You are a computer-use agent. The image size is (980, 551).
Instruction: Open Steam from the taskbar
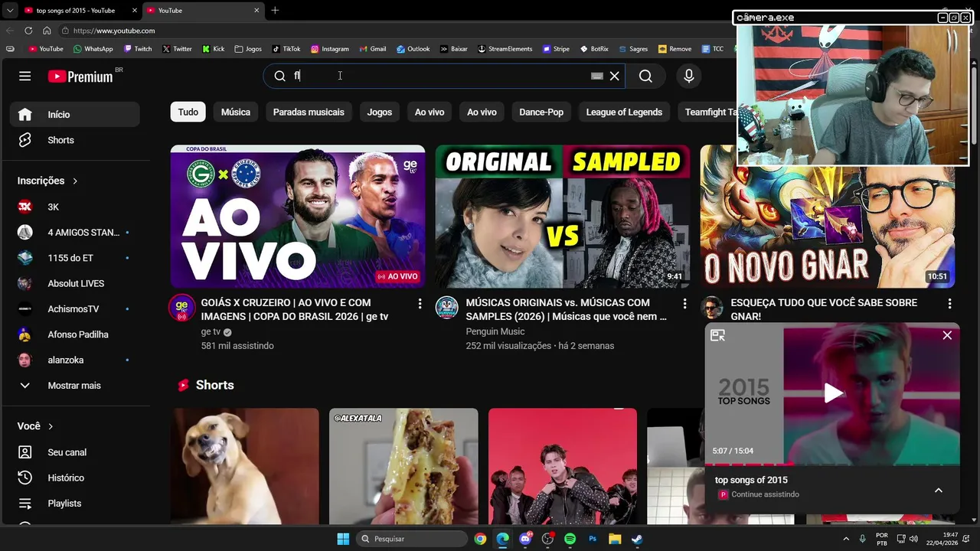click(x=637, y=539)
